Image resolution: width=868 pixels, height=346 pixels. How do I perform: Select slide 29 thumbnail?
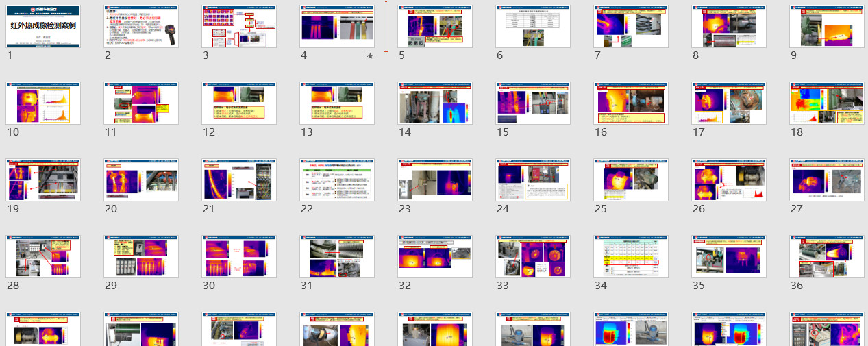[x=141, y=257]
